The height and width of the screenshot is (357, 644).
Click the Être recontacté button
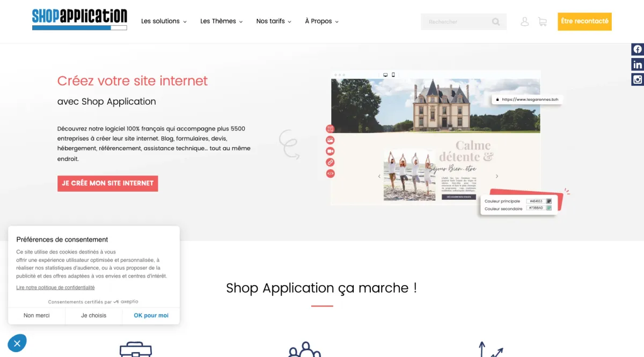click(x=584, y=21)
